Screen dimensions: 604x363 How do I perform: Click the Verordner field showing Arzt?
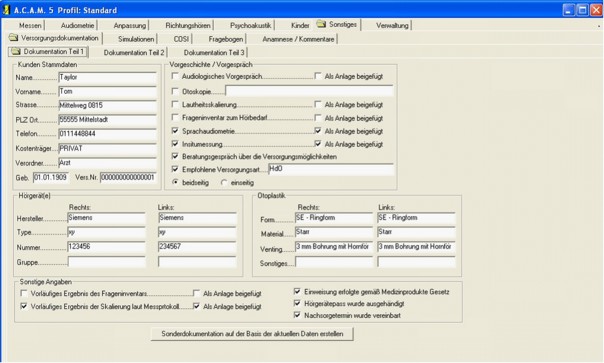[107, 163]
